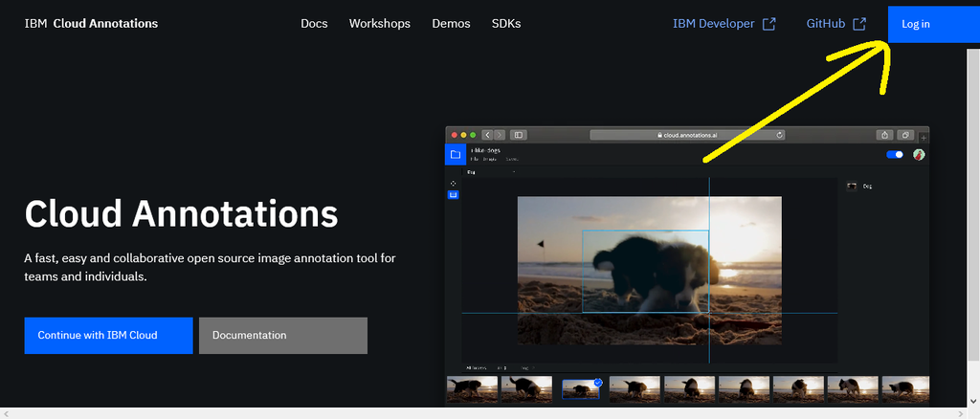Click the blue folder icon in the demo app
This screenshot has height=419, width=980.
coord(456,154)
